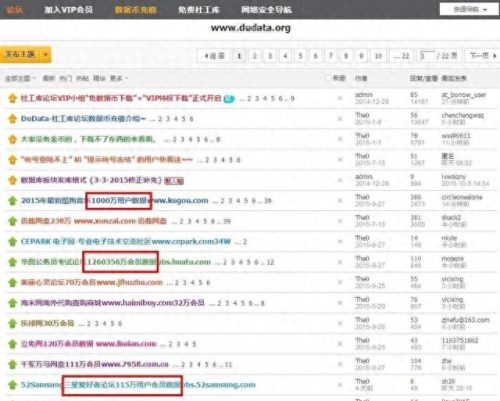The height and width of the screenshot is (401, 500).
Task: Click the 发布主题 button
Action: [21, 54]
